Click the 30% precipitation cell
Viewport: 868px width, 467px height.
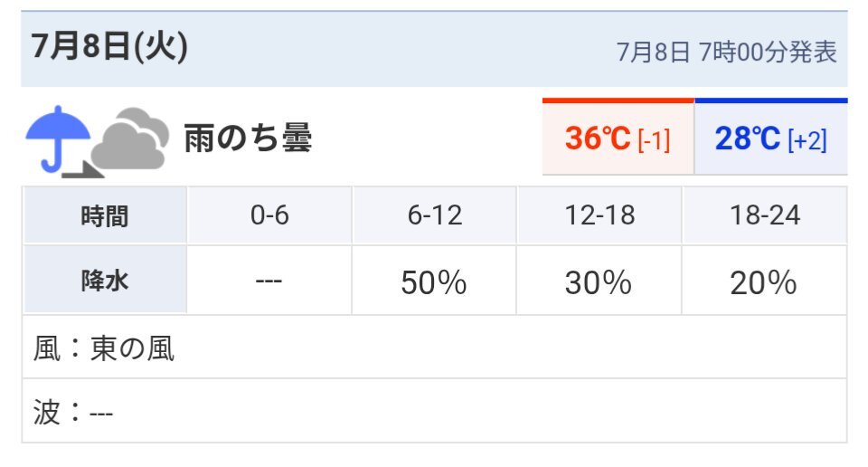(599, 281)
